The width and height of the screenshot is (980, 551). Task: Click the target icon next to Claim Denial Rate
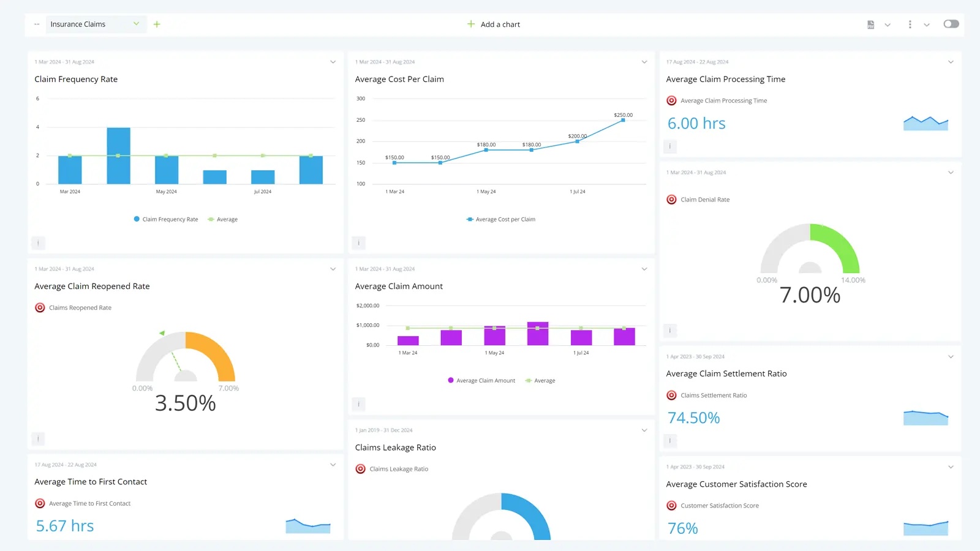(x=671, y=199)
